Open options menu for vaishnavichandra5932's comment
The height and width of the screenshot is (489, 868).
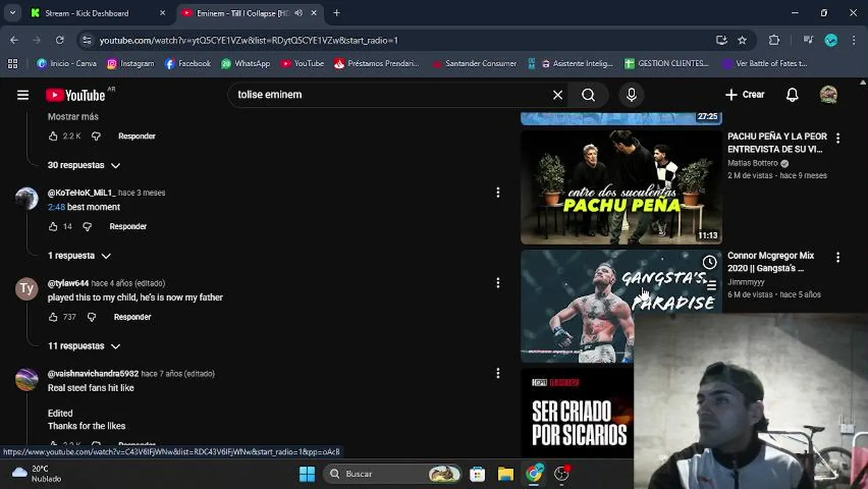coord(498,374)
